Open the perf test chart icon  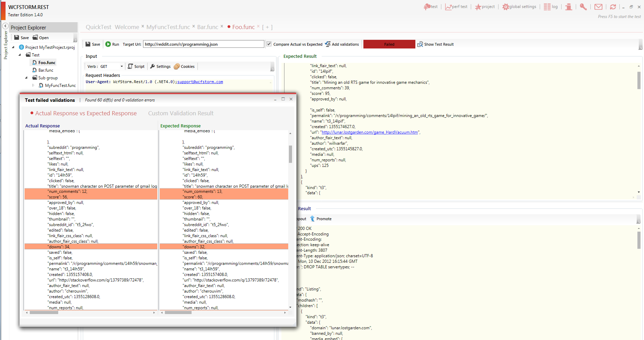[x=448, y=7]
